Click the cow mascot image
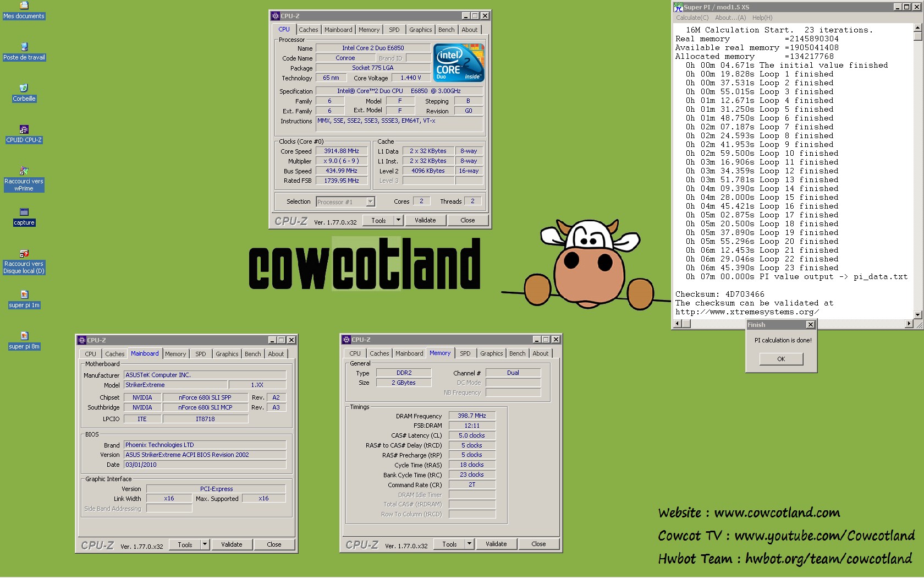 click(x=586, y=265)
